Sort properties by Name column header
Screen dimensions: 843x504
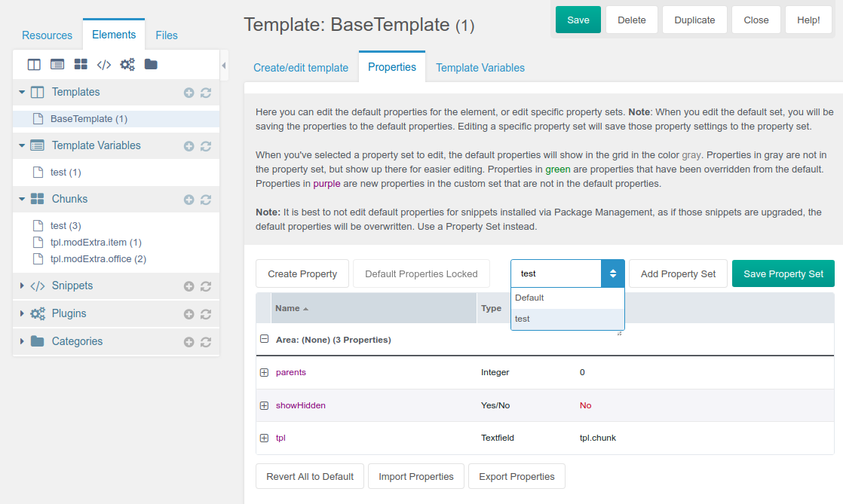point(374,308)
